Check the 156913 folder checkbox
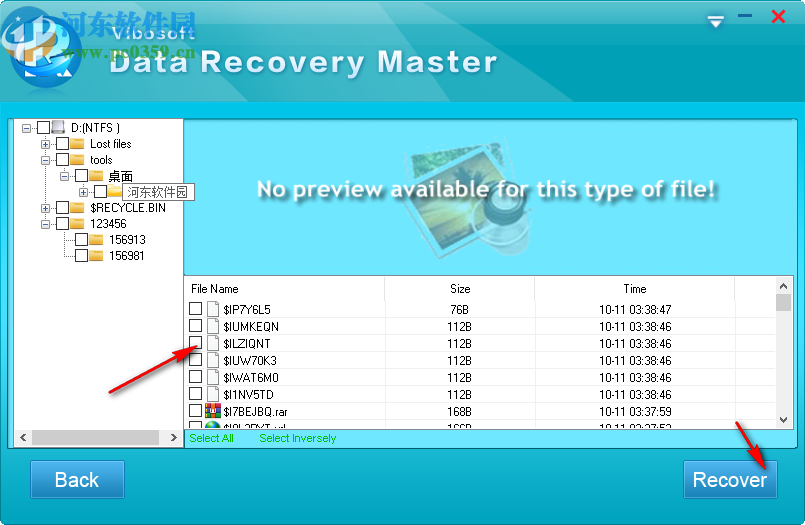The image size is (805, 525). (x=82, y=239)
